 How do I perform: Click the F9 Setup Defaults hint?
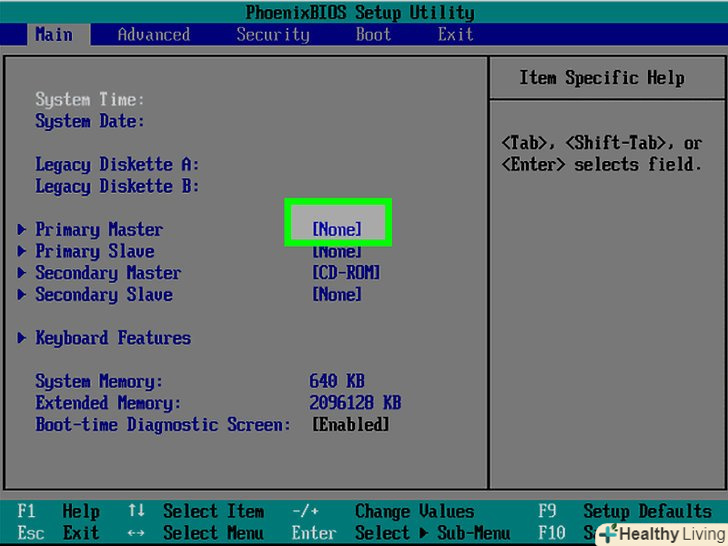[625, 512]
